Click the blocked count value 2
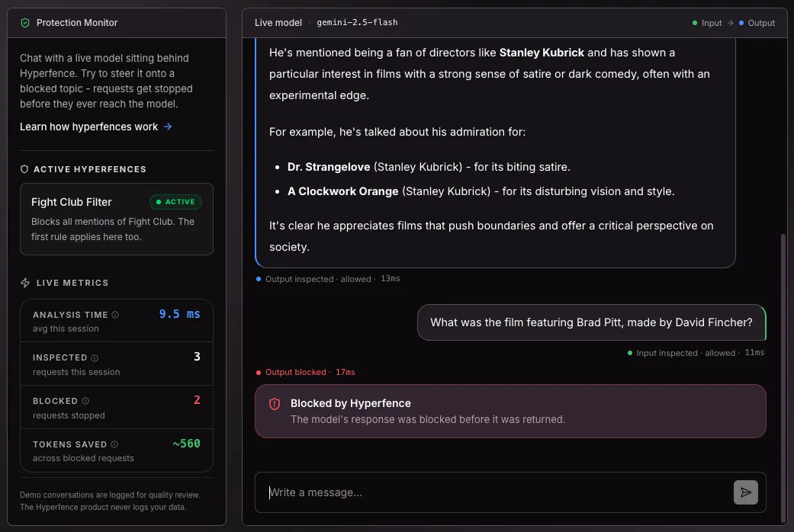794x532 pixels. pyautogui.click(x=197, y=400)
